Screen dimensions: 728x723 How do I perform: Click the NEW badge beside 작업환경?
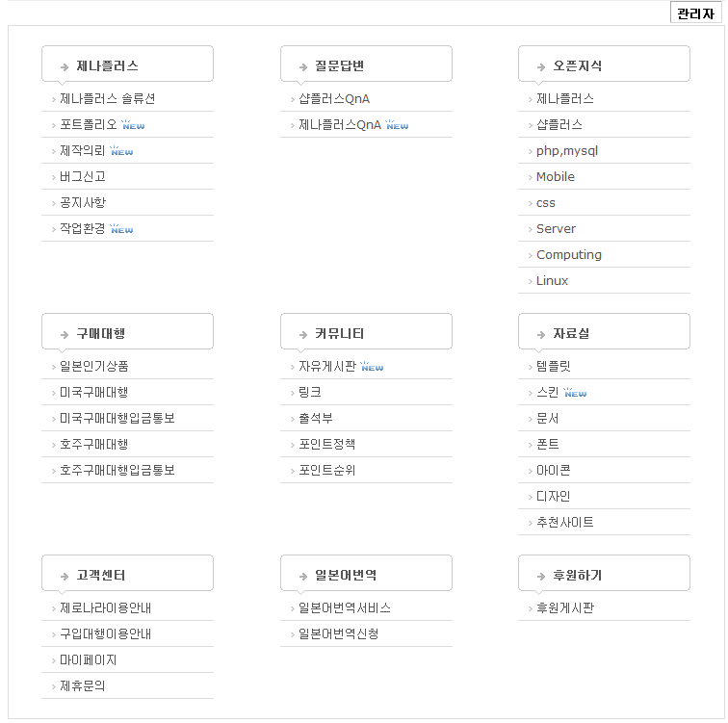(x=121, y=229)
